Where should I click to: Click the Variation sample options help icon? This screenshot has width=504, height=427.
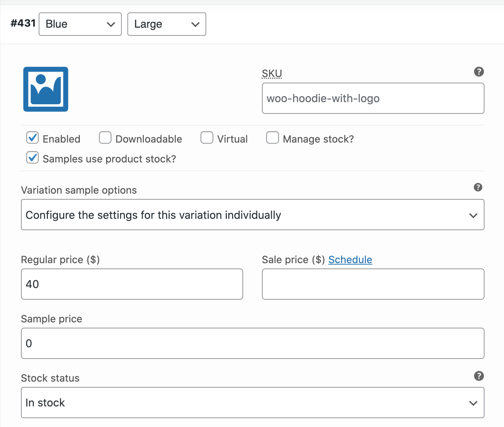(x=478, y=187)
